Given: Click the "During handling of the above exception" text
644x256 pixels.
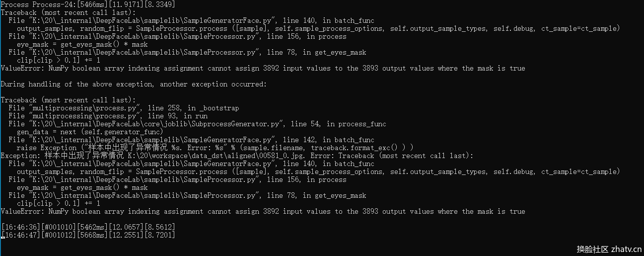Looking at the screenshot, I should coord(133,84).
